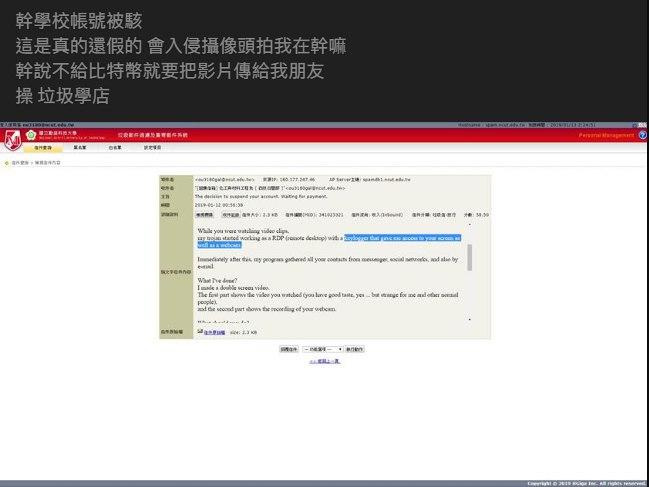Open the blue original mail file link
The width and height of the screenshot is (649, 487).
pyautogui.click(x=214, y=332)
